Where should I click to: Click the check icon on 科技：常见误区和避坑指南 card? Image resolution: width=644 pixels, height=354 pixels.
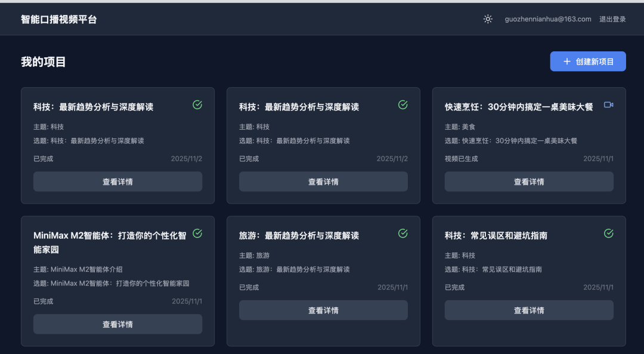pyautogui.click(x=608, y=233)
